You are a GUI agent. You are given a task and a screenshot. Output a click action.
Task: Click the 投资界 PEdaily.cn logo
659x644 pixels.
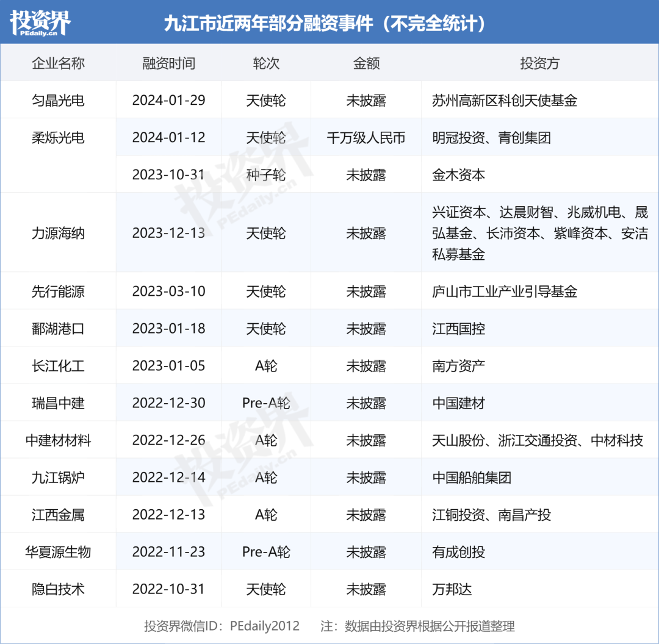[40, 23]
